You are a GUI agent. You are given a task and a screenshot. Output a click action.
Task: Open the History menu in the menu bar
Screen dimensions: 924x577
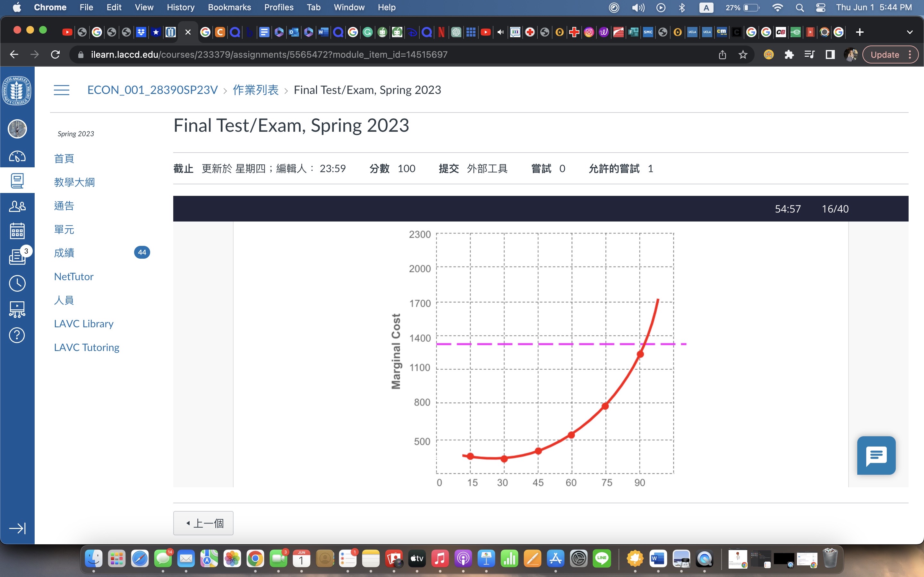coord(180,7)
